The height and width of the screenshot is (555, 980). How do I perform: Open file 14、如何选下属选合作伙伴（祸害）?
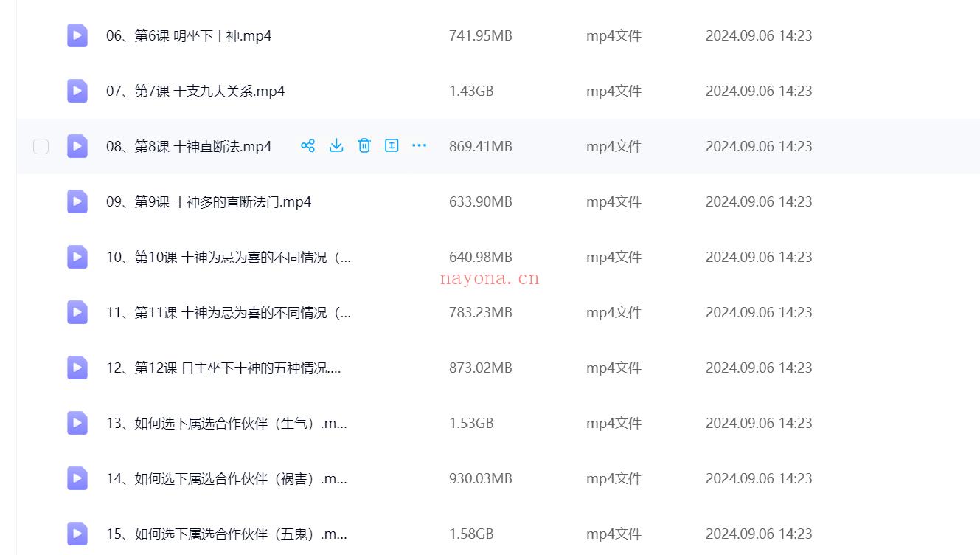(x=226, y=478)
